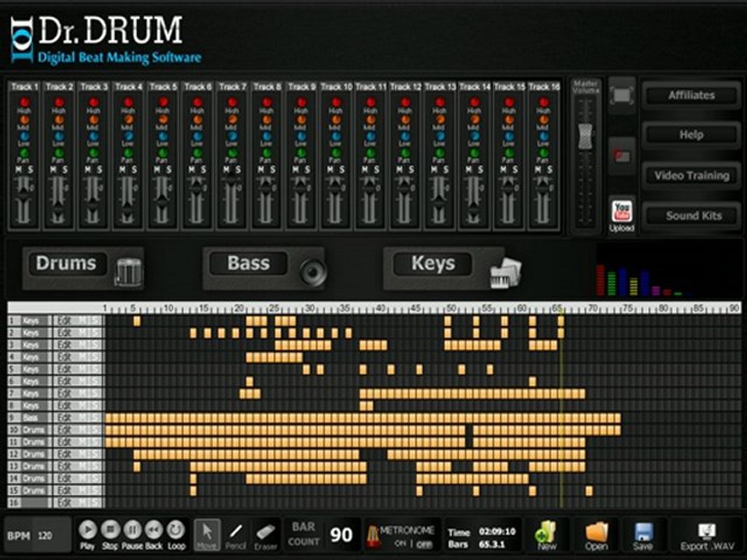The image size is (747, 560).
Task: Turn the metronome OFF
Action: click(424, 544)
